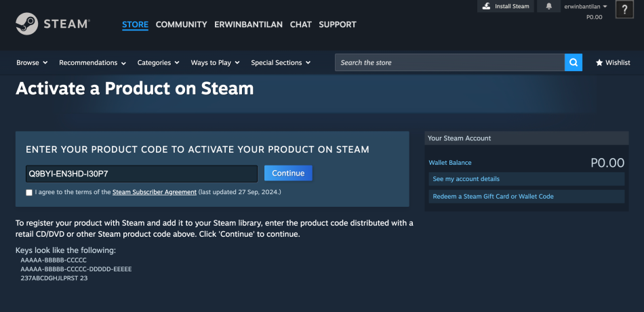Screen dimensions: 644x312
Task: Switch to the CHAT section
Action: pos(300,24)
